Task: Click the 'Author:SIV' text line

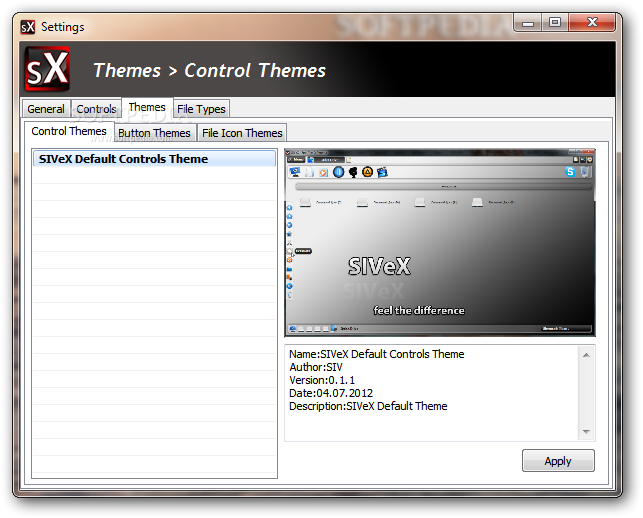Action: [316, 367]
